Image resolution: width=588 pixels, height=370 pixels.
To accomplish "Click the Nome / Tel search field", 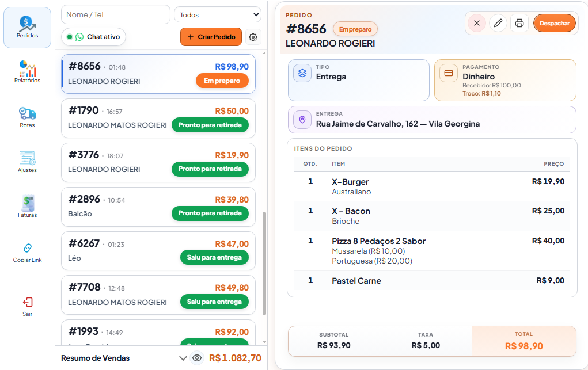I will click(116, 14).
